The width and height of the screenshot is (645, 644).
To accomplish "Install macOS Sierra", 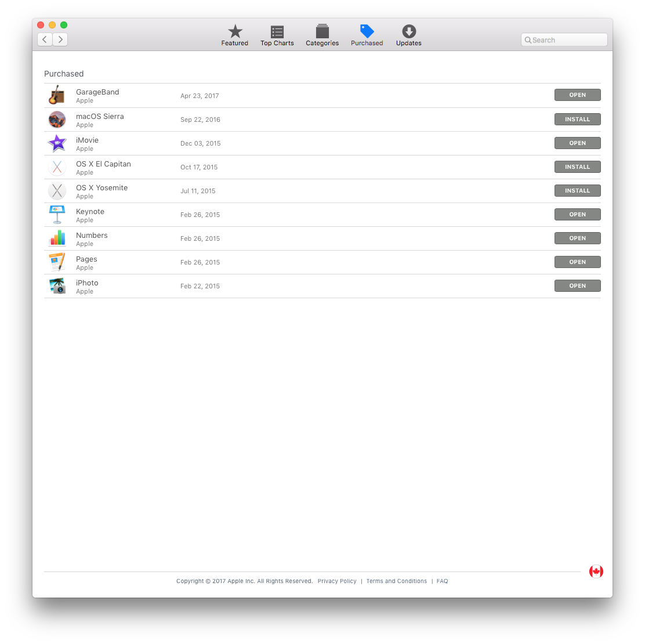I will (x=577, y=120).
